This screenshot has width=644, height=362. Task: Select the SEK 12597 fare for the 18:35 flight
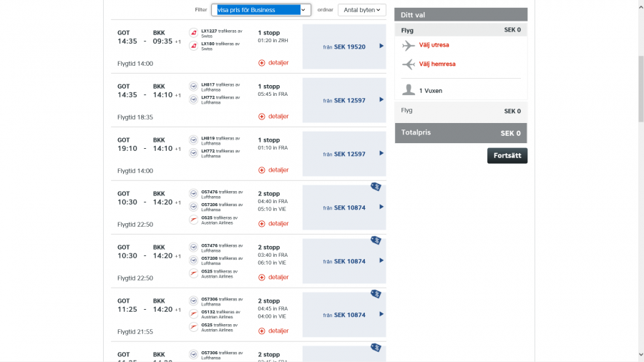(344, 100)
